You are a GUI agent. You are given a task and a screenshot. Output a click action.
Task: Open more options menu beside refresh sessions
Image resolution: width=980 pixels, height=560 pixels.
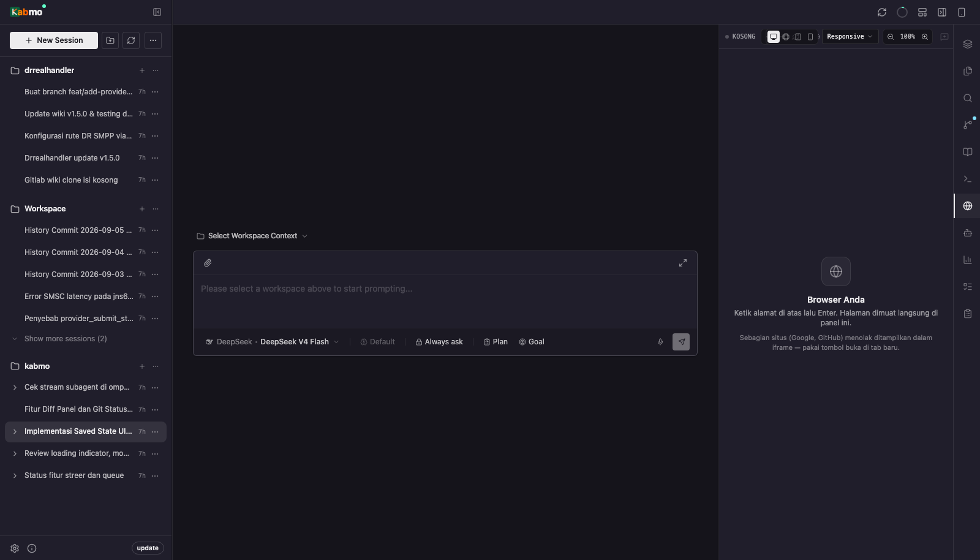153,40
